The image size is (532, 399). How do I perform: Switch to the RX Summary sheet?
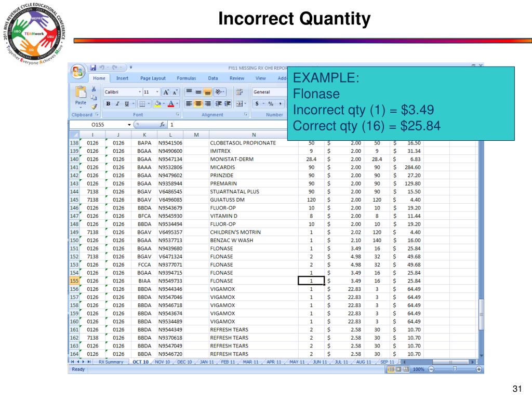111,362
